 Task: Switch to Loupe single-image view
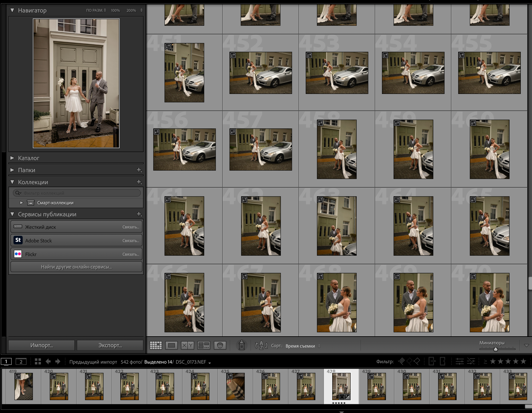171,345
